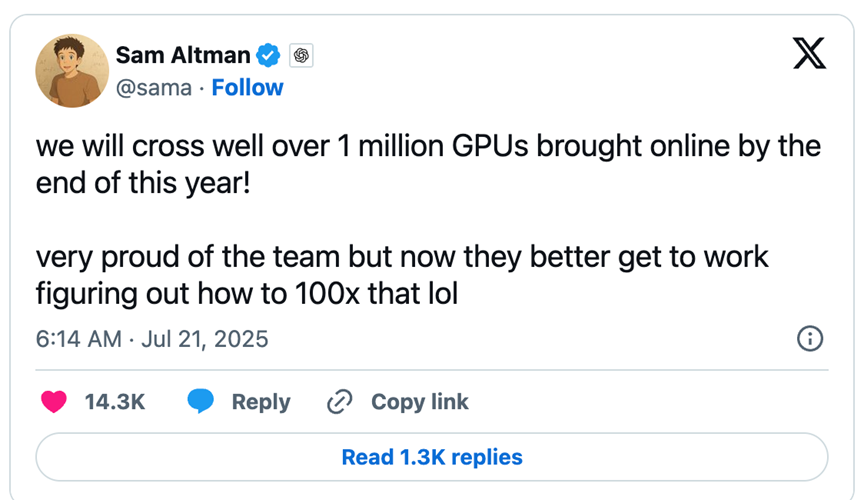The image size is (864, 500).
Task: Open the tweet info circle icon
Action: (x=809, y=339)
